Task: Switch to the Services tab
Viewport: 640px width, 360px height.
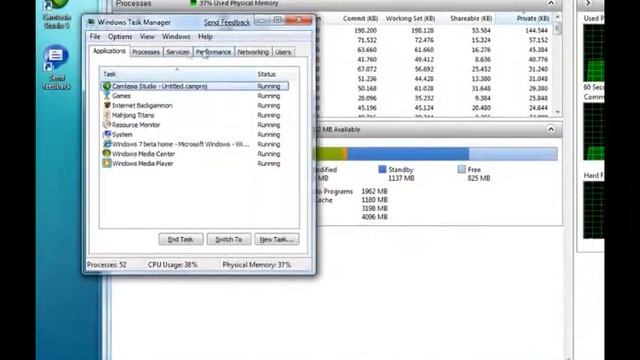Action: point(178,52)
